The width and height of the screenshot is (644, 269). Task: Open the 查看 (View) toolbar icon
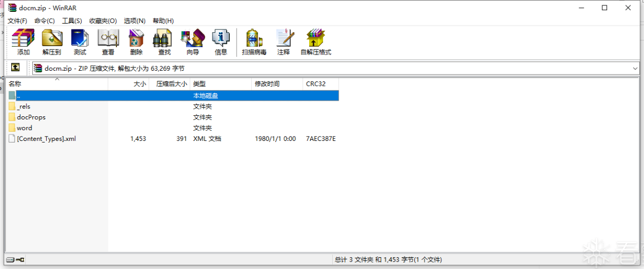click(x=108, y=42)
